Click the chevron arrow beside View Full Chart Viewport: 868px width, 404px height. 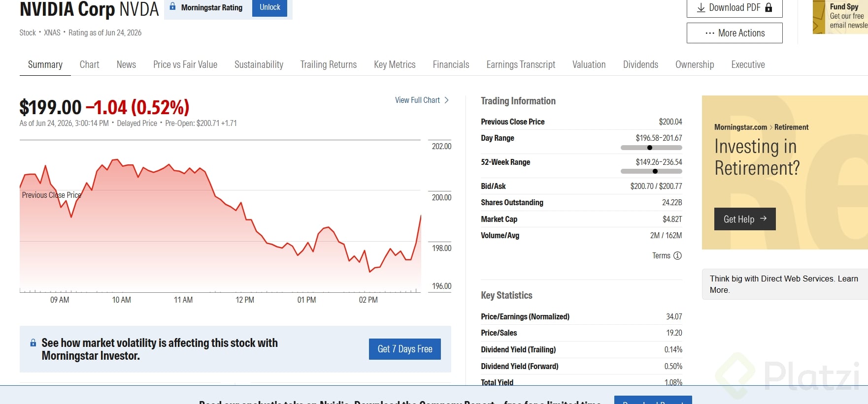click(x=446, y=100)
